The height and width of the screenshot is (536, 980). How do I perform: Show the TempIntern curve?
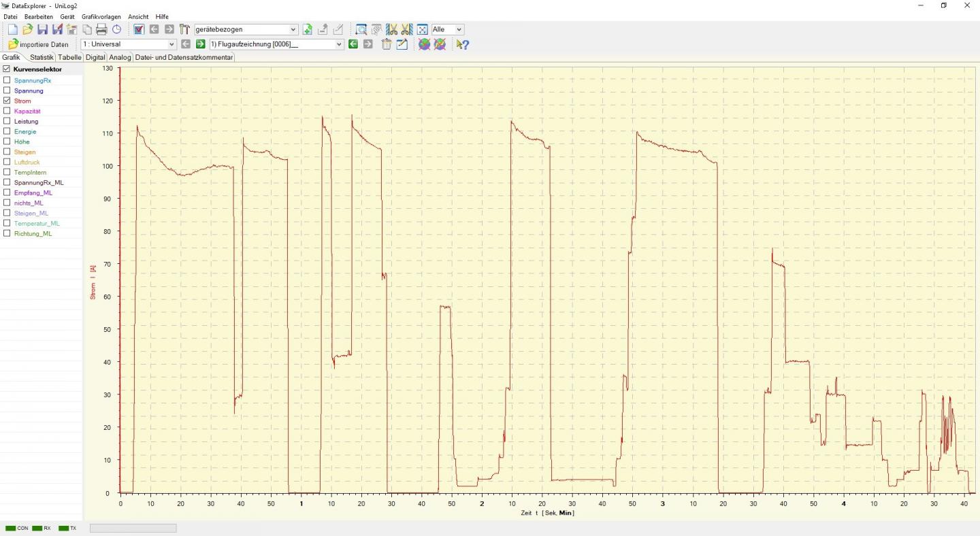click(7, 172)
